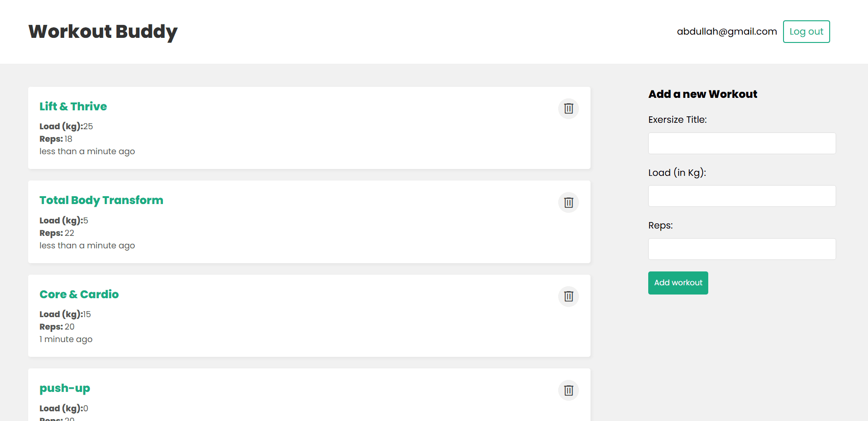
Task: Click into the Load (in Kg) field
Action: click(741, 196)
